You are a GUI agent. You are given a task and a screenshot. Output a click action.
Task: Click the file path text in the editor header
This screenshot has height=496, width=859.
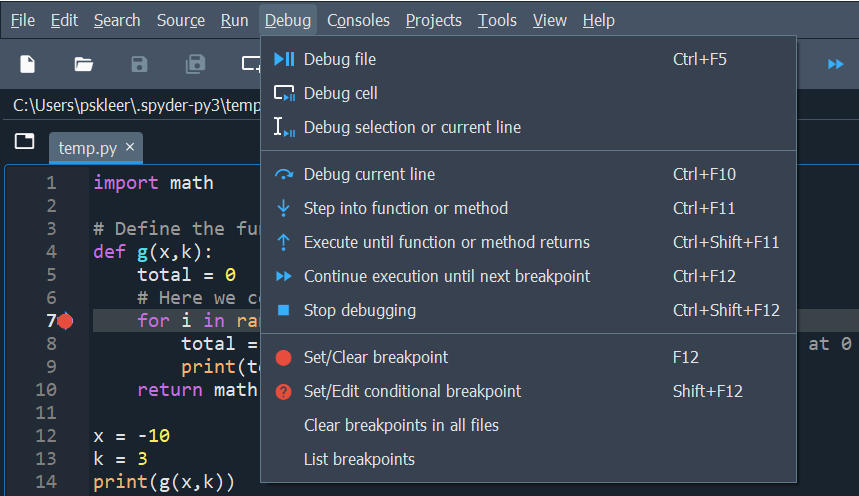point(137,105)
